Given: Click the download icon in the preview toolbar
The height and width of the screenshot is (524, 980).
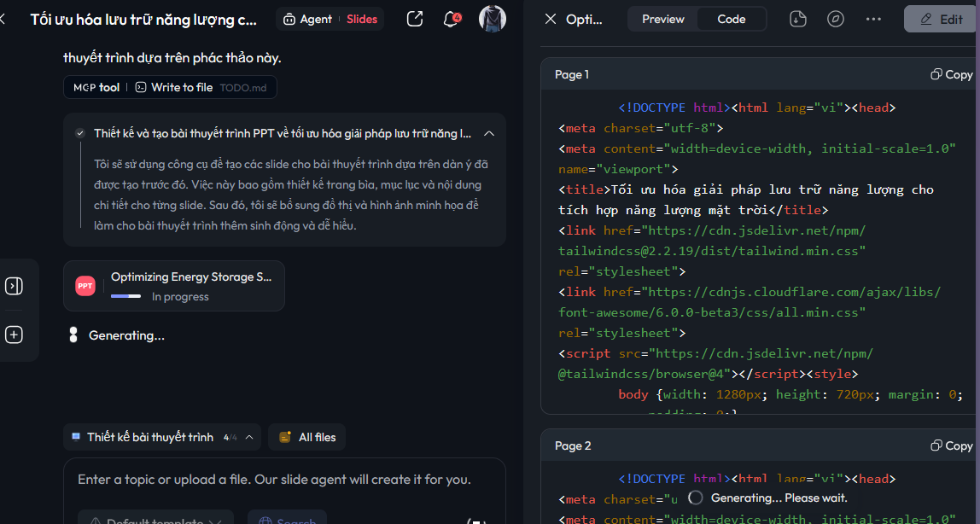Looking at the screenshot, I should coord(798,20).
